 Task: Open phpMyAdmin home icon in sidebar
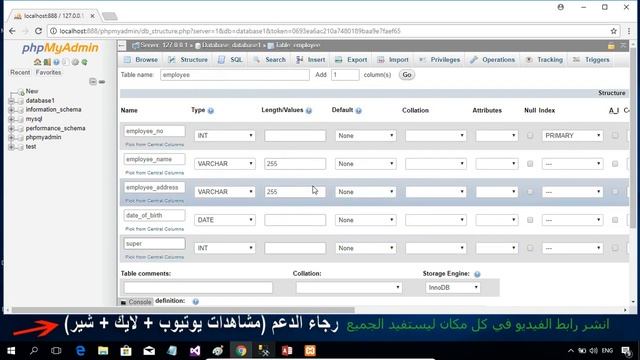[x=38, y=62]
